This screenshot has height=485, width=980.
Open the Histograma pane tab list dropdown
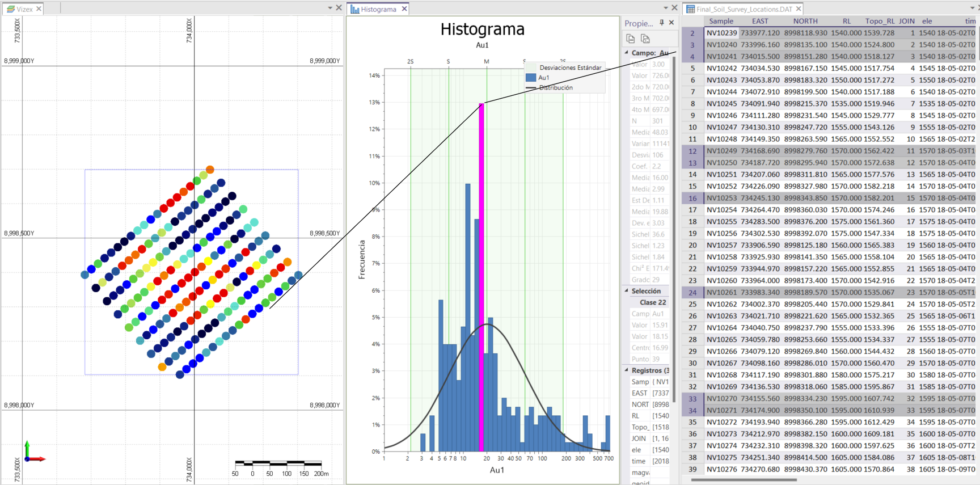tap(666, 8)
